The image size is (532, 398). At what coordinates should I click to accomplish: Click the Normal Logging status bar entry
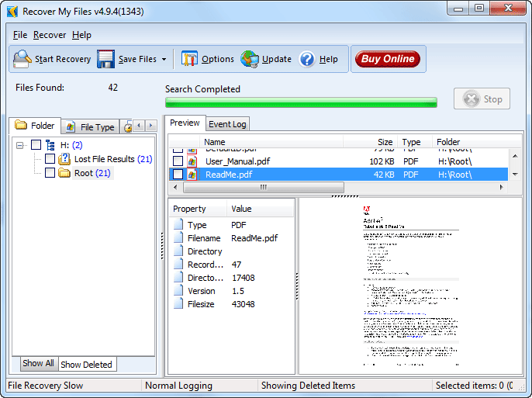(178, 386)
